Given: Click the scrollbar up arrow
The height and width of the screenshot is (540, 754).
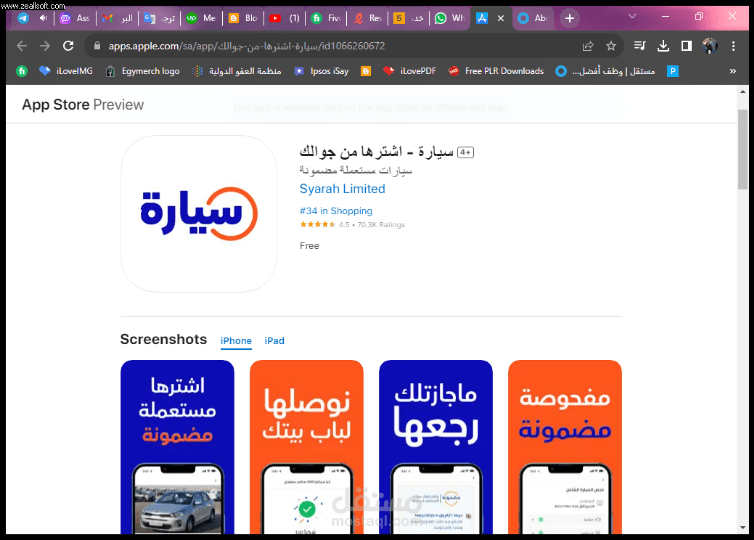Looking at the screenshot, I should pos(742,91).
